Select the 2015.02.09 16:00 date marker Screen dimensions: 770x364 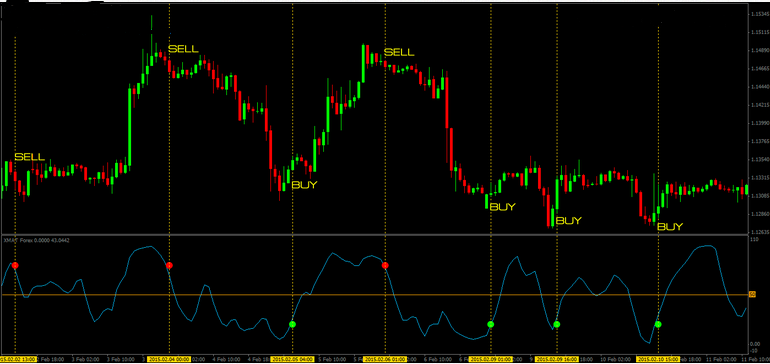pos(556,359)
